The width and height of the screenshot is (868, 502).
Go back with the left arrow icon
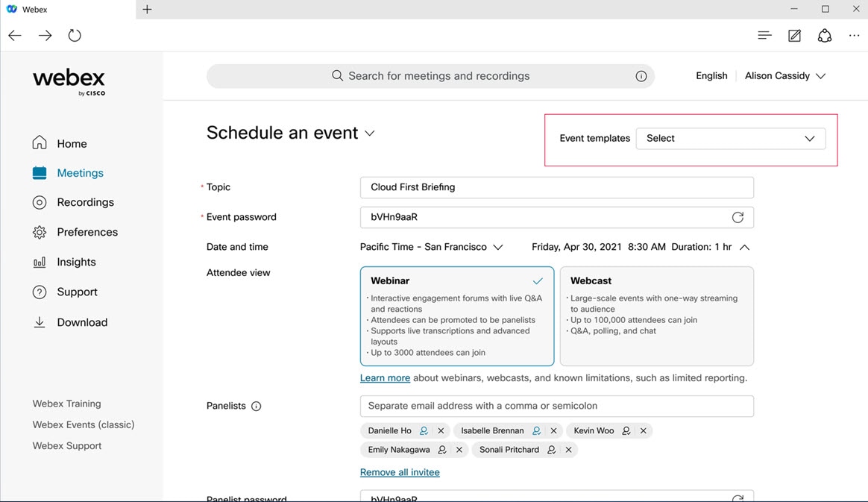[x=15, y=35]
